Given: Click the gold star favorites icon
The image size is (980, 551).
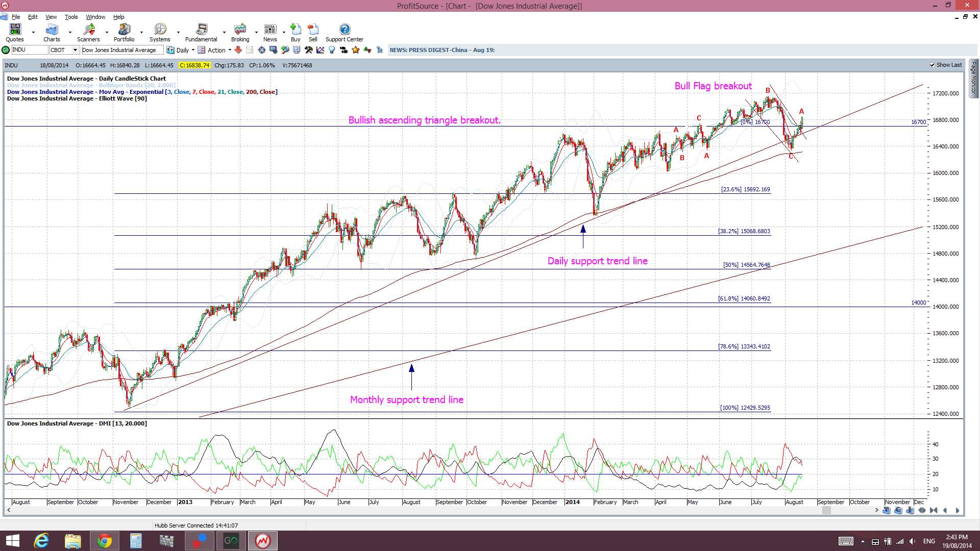Looking at the screenshot, I should coord(355,50).
